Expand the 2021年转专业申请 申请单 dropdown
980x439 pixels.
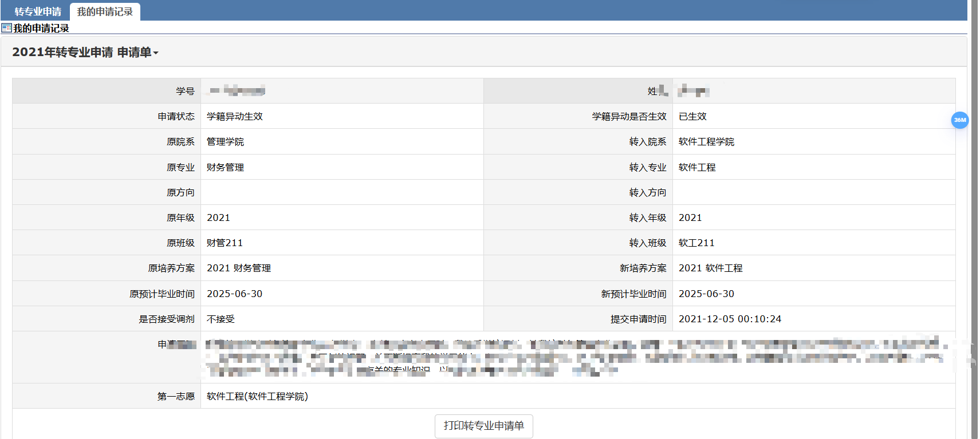tap(85, 52)
